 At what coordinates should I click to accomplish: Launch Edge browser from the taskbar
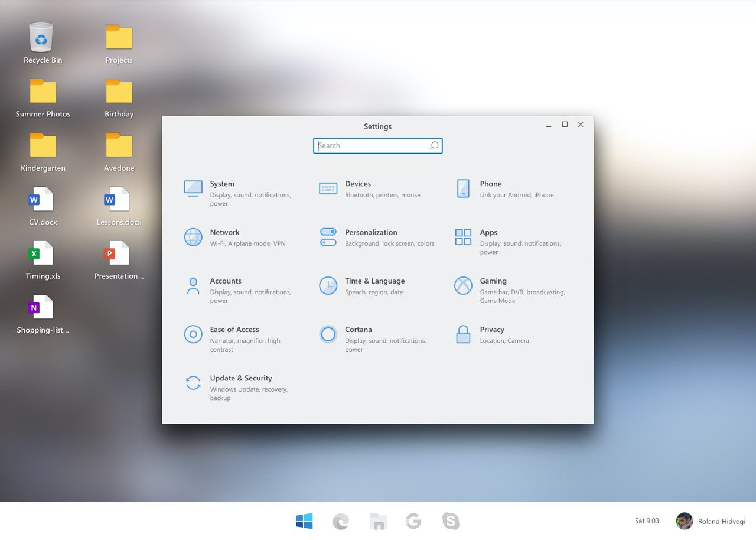(341, 521)
